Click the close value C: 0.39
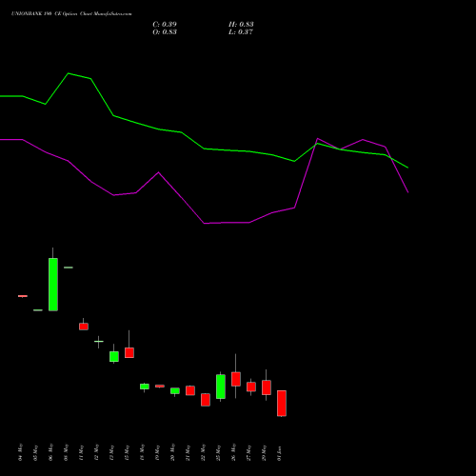Image resolution: width=476 pixels, height=476 pixels. [x=165, y=25]
